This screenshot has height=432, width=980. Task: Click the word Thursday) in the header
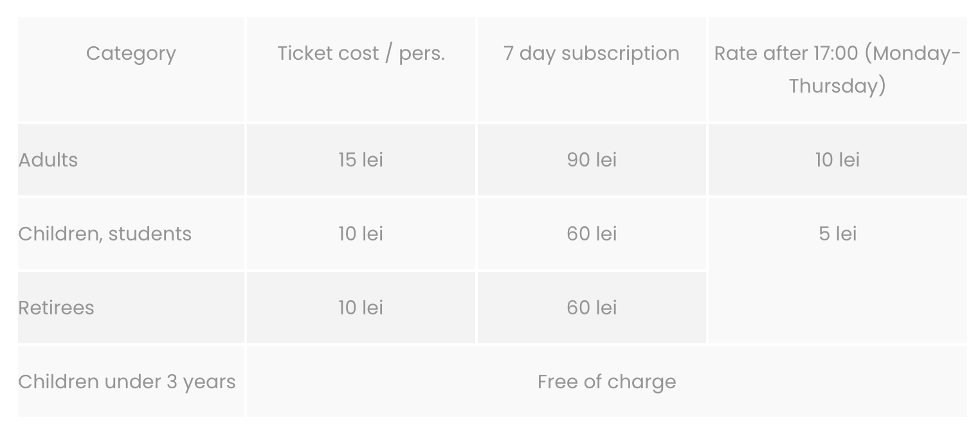(x=837, y=86)
